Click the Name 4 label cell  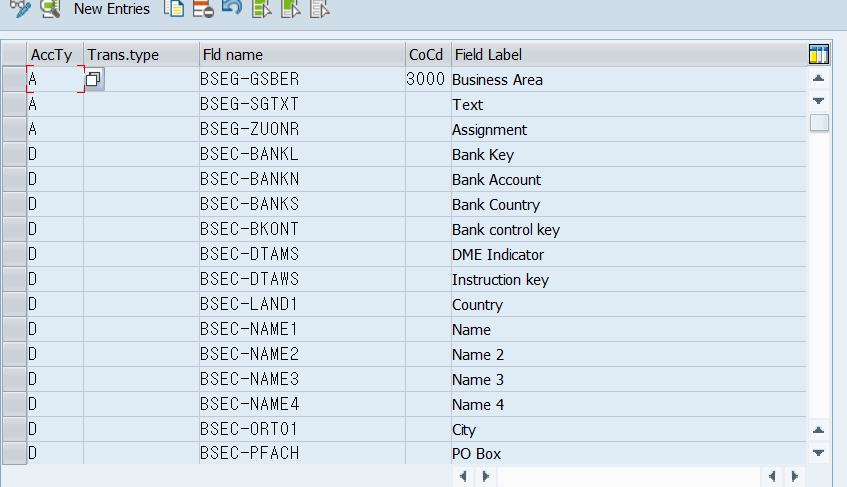[x=629, y=404]
